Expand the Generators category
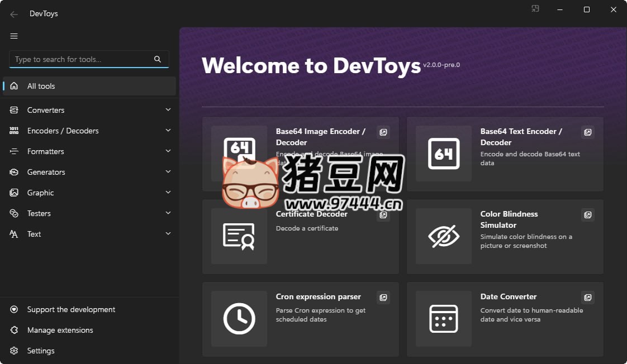 89,172
